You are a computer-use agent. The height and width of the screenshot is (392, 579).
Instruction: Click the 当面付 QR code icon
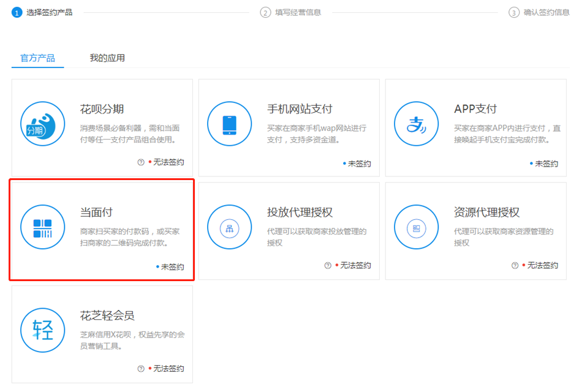[42, 227]
